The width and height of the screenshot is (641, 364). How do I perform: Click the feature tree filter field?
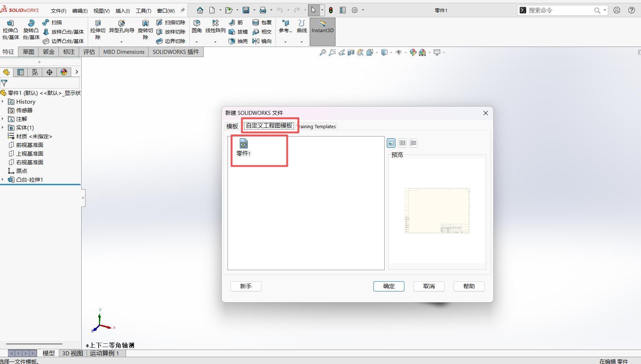(x=40, y=83)
